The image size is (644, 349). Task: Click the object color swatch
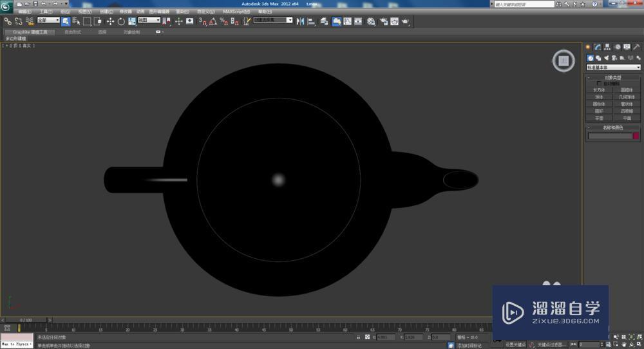pos(636,136)
